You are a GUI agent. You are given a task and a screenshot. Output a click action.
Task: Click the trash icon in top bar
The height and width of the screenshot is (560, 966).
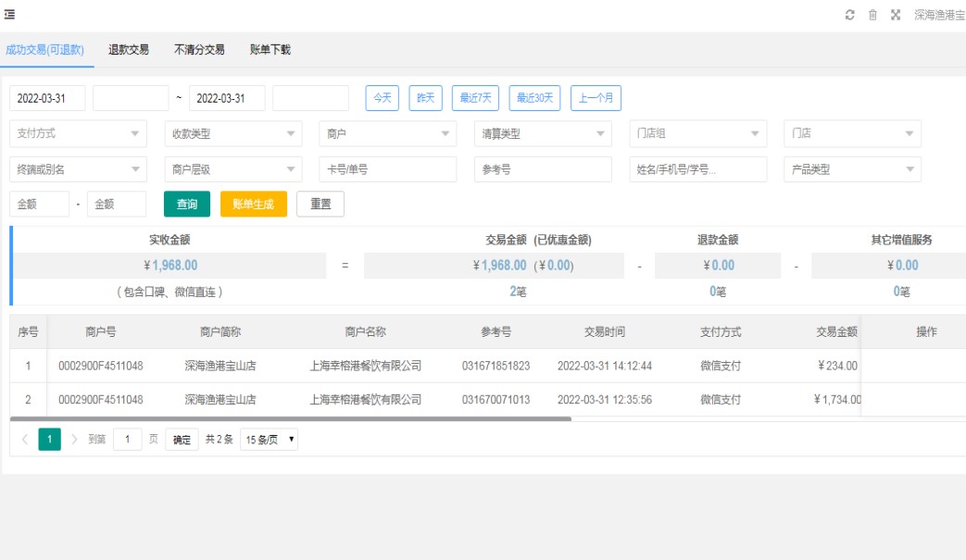click(872, 15)
